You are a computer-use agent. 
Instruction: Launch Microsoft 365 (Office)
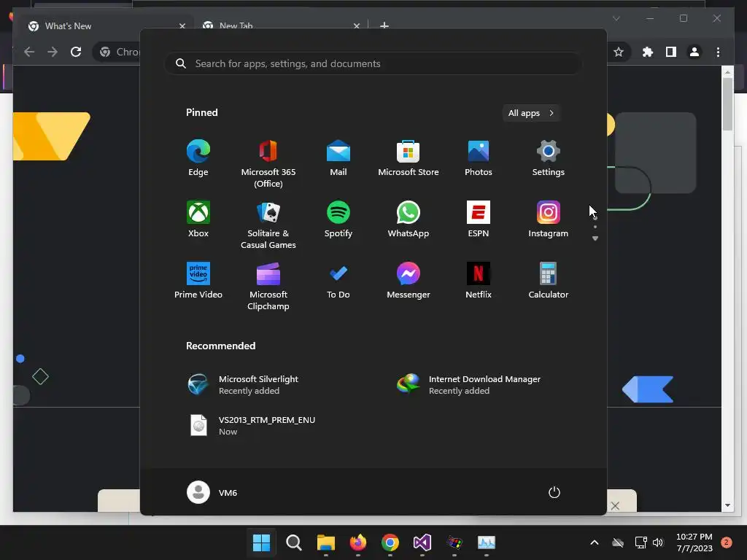point(268,164)
